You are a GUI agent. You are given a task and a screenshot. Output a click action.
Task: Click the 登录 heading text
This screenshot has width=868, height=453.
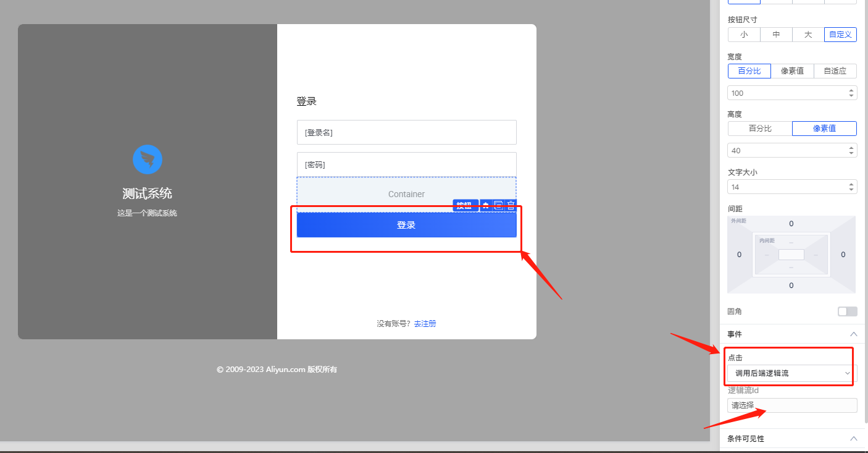click(x=306, y=101)
